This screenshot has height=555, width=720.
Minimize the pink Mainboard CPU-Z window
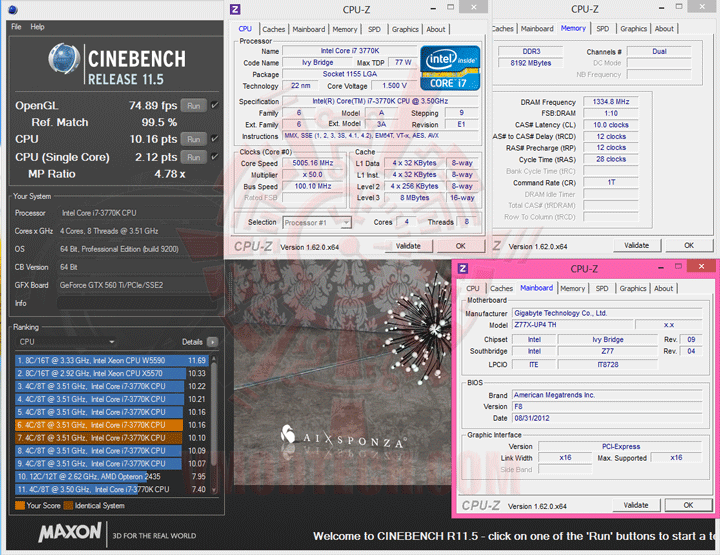[661, 267]
